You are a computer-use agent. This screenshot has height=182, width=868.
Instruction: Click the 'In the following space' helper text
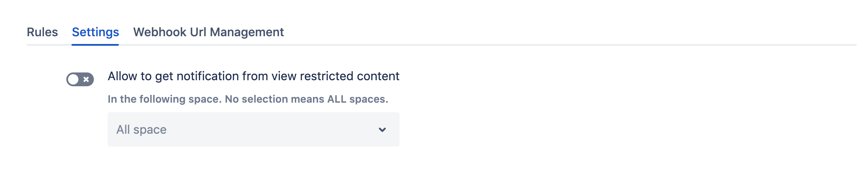click(x=164, y=99)
